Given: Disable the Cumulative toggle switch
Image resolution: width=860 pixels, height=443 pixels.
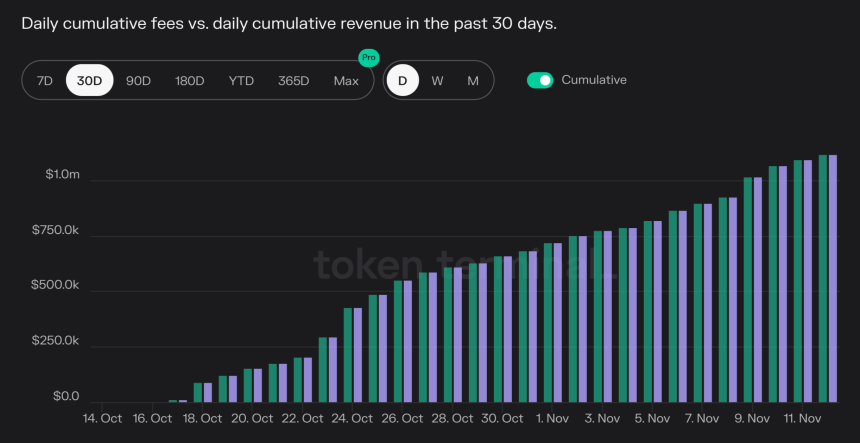Looking at the screenshot, I should tap(540, 80).
